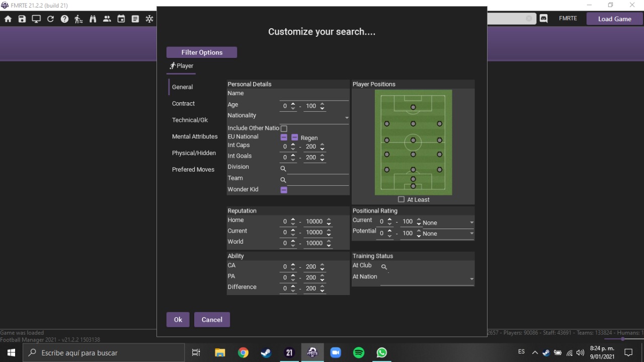Expand the Nationality dropdown
The height and width of the screenshot is (362, 644).
tap(347, 118)
